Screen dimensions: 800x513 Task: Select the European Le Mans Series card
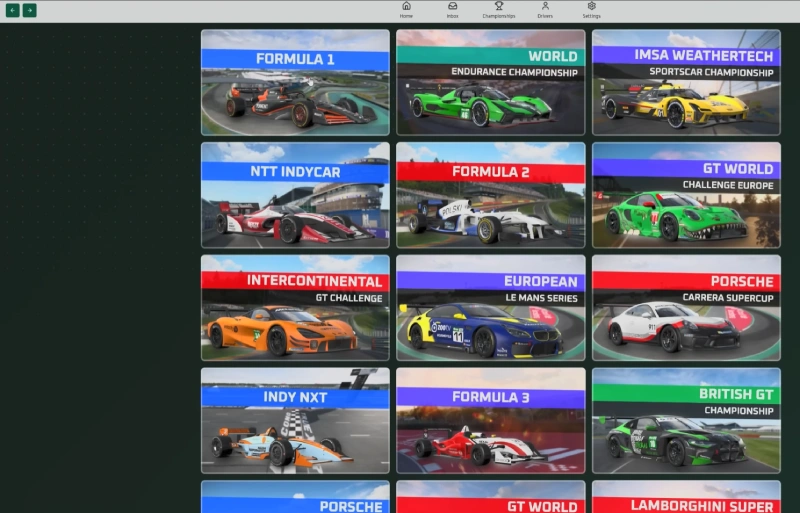(x=491, y=308)
